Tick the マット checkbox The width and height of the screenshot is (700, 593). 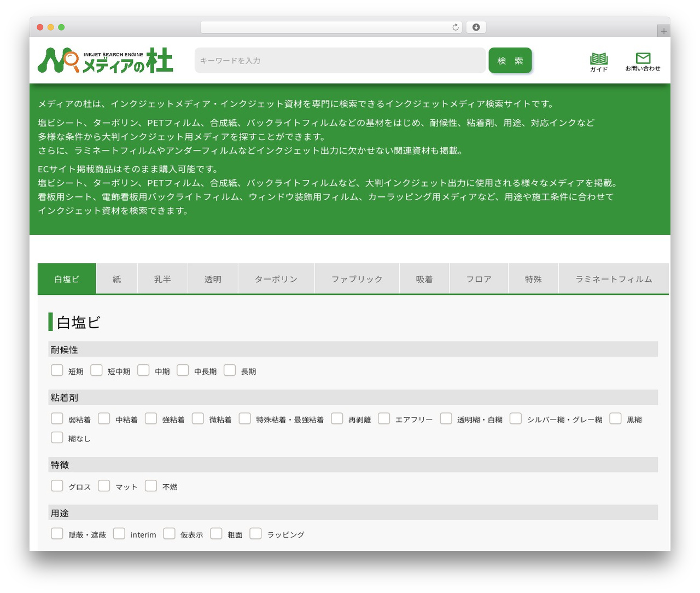click(104, 486)
